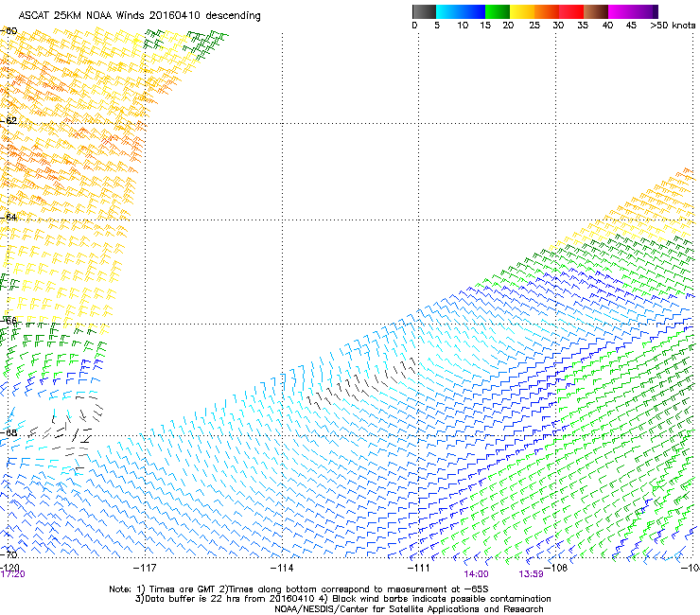Click the magenta-purple 40-50 knots legend swatch
Viewport: 700px width, 615px height.
633,11
